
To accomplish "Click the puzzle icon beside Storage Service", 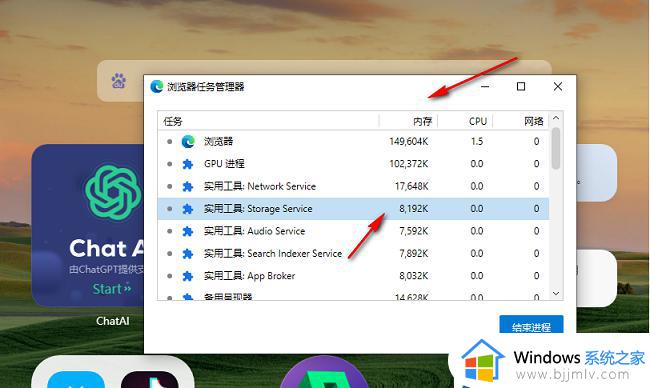I will click(x=188, y=209).
